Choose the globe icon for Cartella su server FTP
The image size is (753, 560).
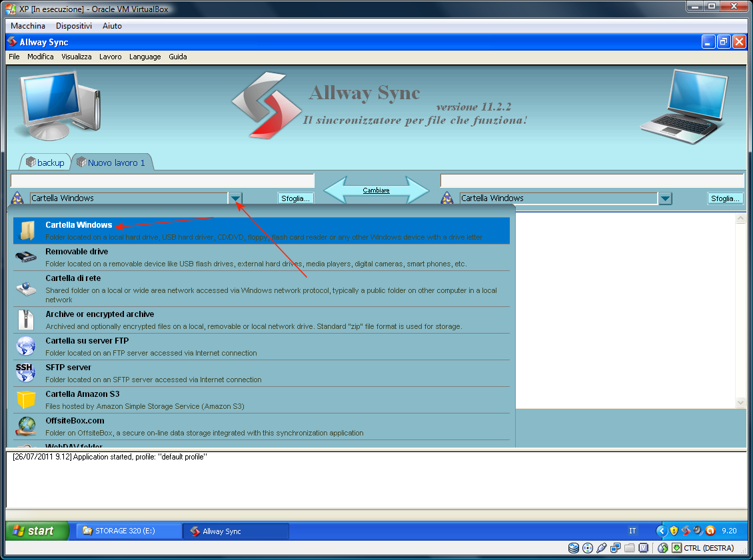[26, 346]
